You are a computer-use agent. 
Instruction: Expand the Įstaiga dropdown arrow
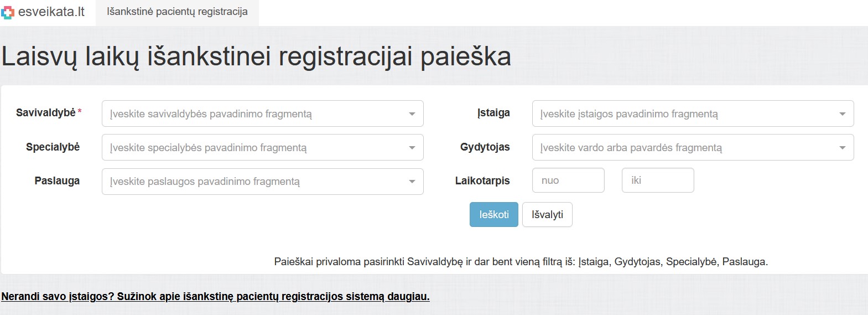(x=842, y=114)
